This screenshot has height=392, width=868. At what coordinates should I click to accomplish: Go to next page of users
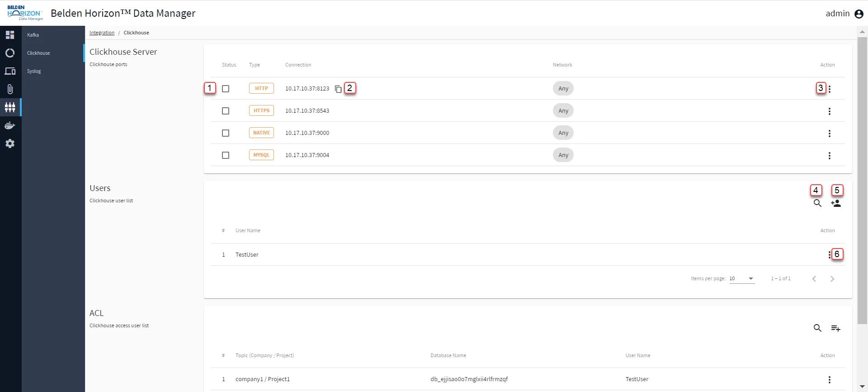tap(832, 279)
